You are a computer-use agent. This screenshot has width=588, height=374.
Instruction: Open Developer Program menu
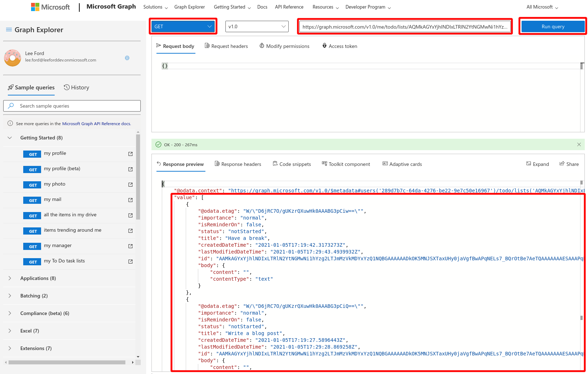tap(368, 7)
